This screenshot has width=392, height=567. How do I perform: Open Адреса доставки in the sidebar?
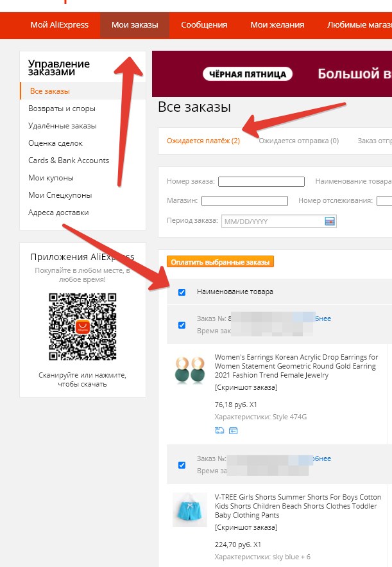pos(58,213)
